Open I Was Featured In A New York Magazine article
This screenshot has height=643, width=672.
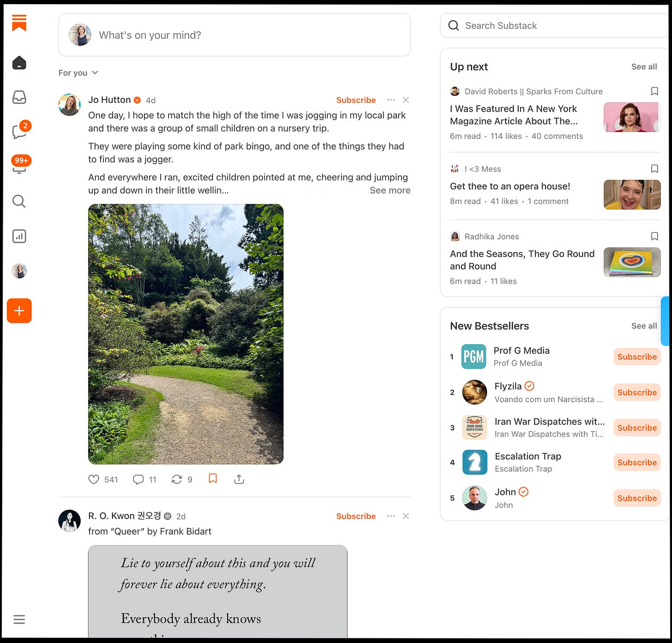[x=514, y=115]
